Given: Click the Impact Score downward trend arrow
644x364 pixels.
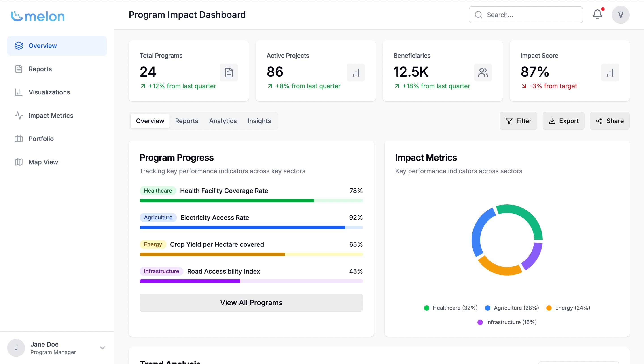Looking at the screenshot, I should (524, 86).
